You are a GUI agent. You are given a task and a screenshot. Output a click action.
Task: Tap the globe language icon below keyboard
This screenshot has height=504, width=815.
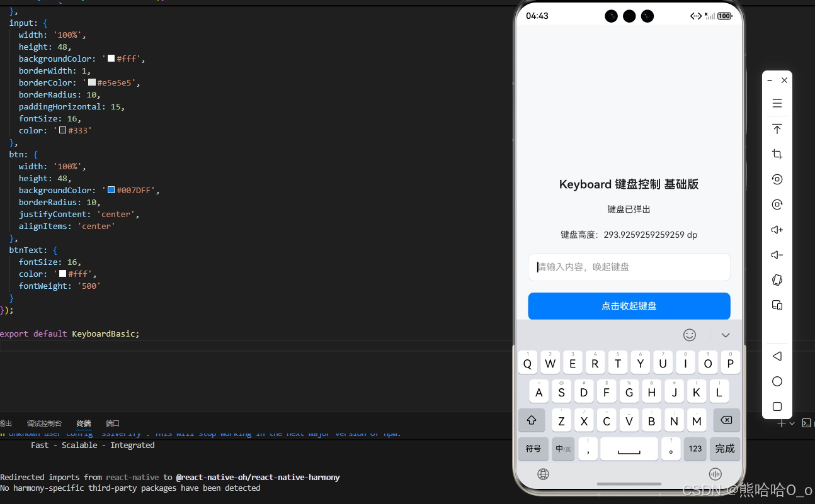[x=544, y=474]
